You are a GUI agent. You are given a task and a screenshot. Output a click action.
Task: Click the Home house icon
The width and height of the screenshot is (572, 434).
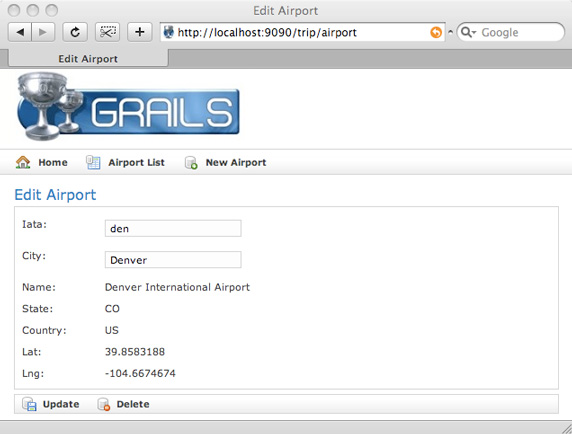(23, 162)
